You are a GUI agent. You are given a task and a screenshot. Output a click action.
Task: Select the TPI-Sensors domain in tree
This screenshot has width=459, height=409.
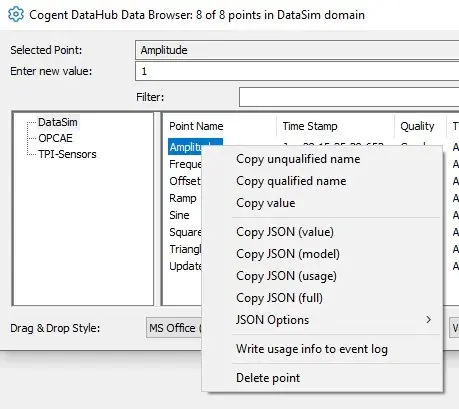click(67, 154)
